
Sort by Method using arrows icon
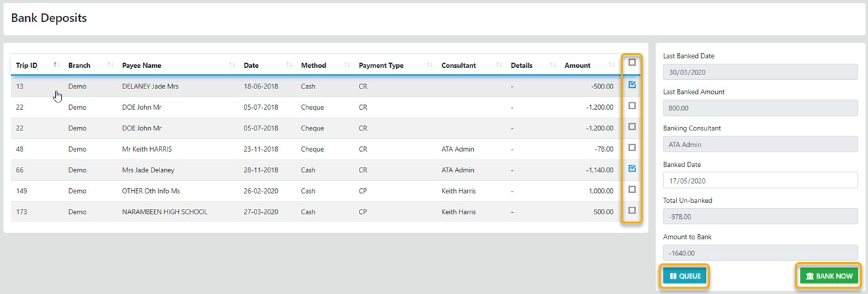347,65
